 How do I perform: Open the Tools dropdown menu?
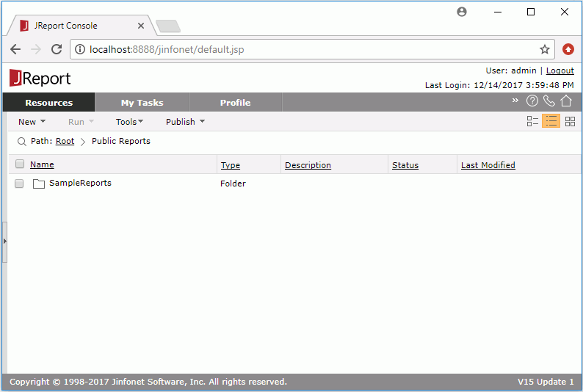pos(129,122)
